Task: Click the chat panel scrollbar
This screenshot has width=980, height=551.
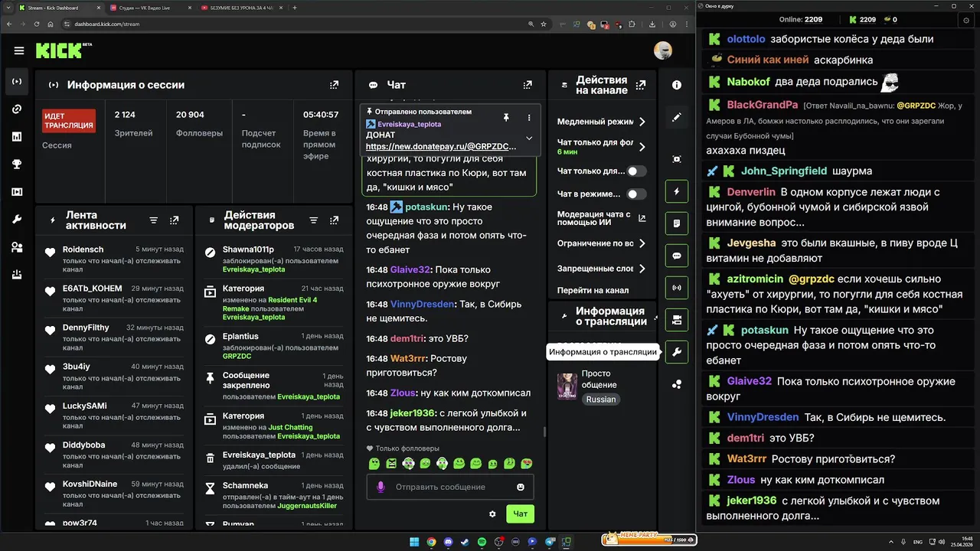Action: tap(544, 432)
